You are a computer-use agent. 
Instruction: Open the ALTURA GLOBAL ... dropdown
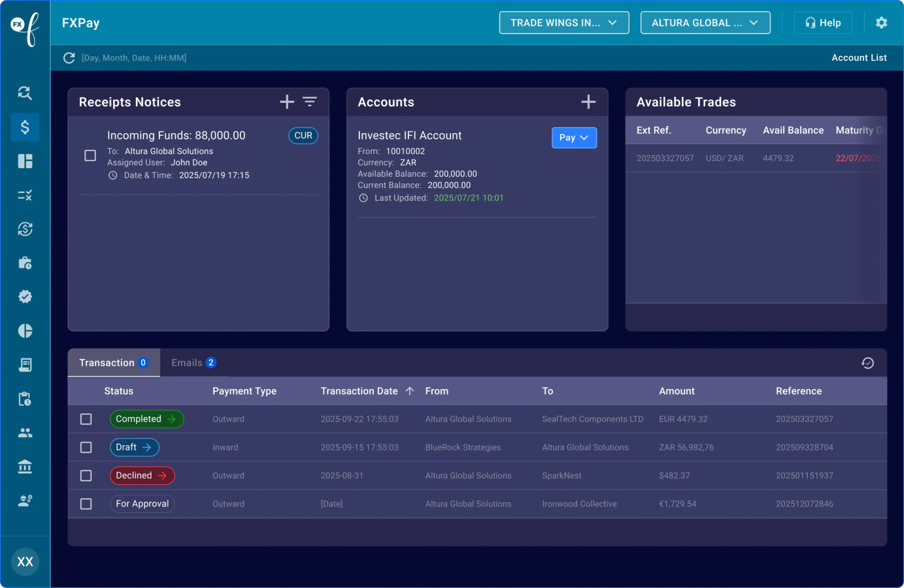(x=705, y=23)
